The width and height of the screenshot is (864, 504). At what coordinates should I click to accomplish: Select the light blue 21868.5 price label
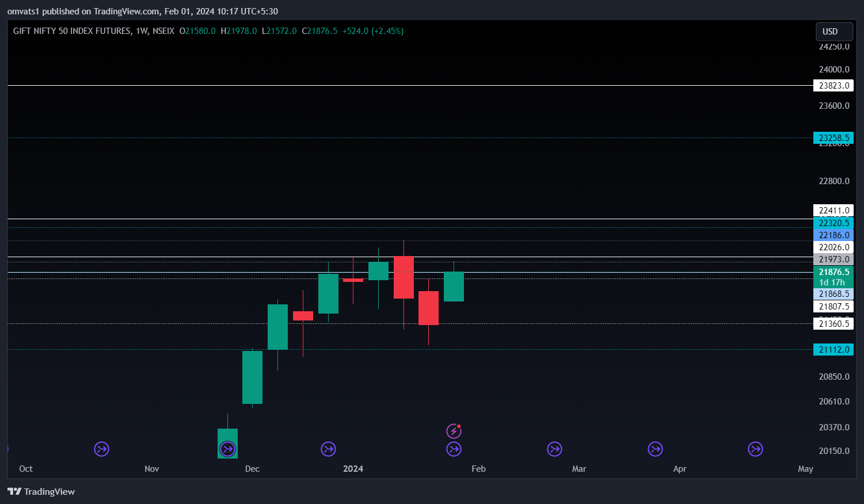coord(833,294)
